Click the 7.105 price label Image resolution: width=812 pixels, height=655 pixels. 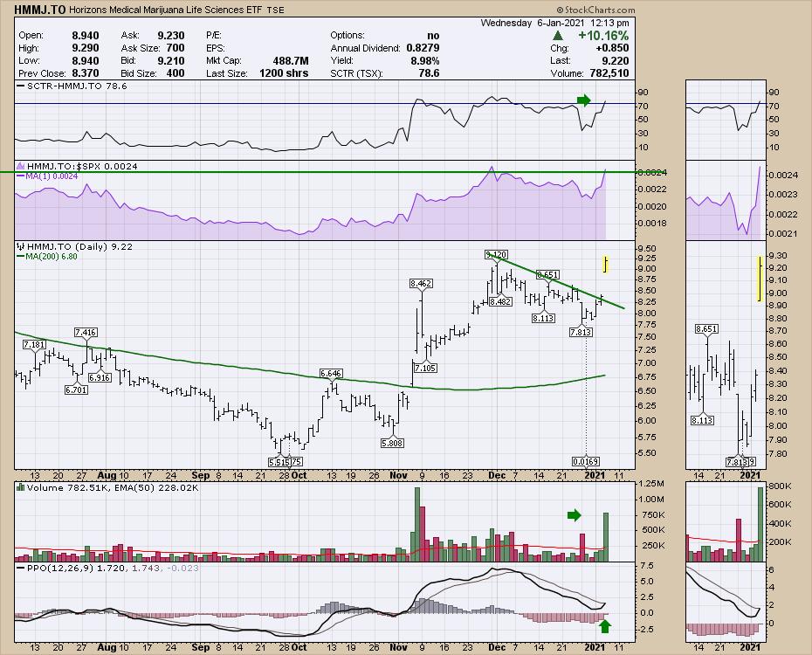[425, 368]
